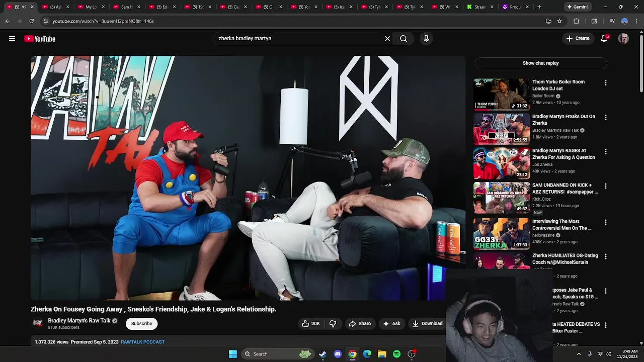
Task: Click the magnifier search button
Action: coord(404,38)
